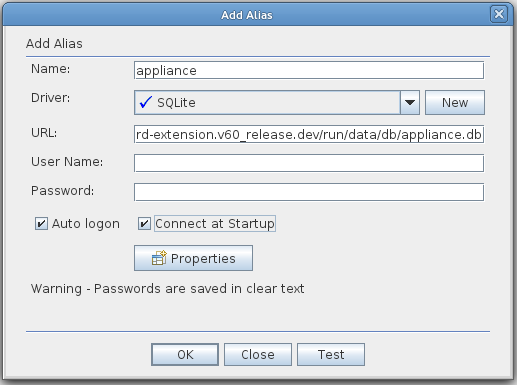The height and width of the screenshot is (385, 517).
Task: Test the connection with Test button
Action: point(331,354)
